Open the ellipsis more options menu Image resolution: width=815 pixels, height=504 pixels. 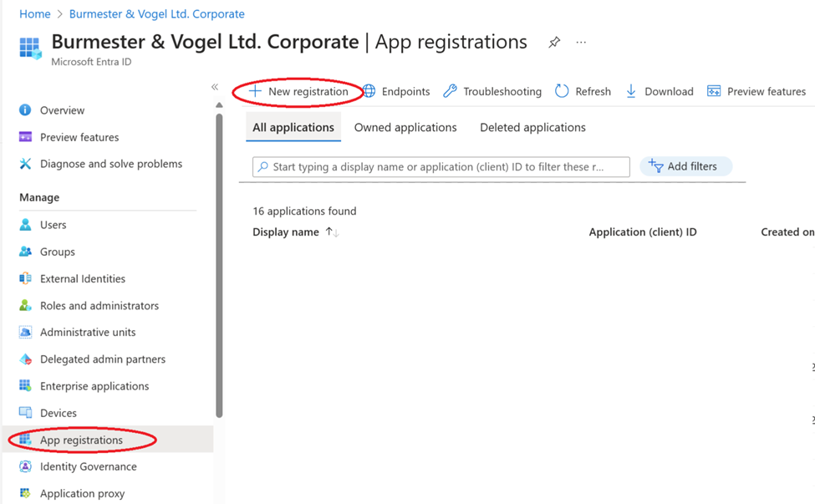581,42
